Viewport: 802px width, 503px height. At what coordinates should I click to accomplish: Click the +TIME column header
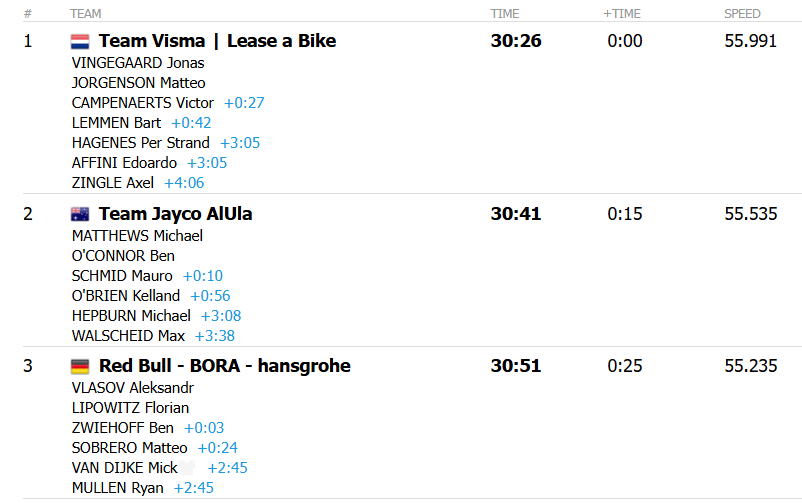621,14
